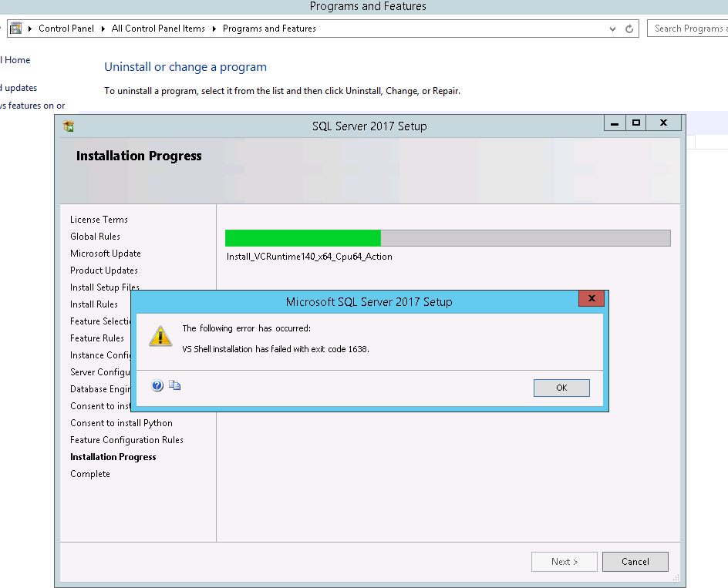Refresh the Programs and Features view
The width and height of the screenshot is (728, 588).
629,29
